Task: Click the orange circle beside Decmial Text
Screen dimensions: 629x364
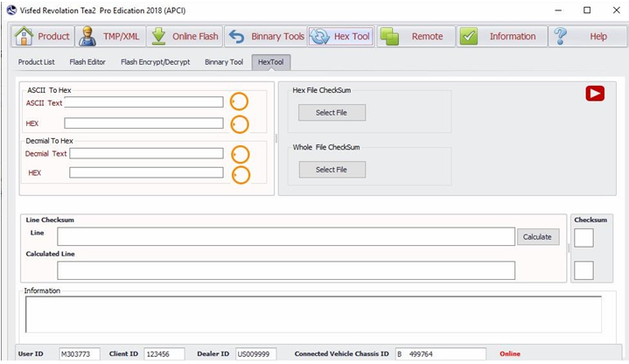Action: [x=240, y=154]
